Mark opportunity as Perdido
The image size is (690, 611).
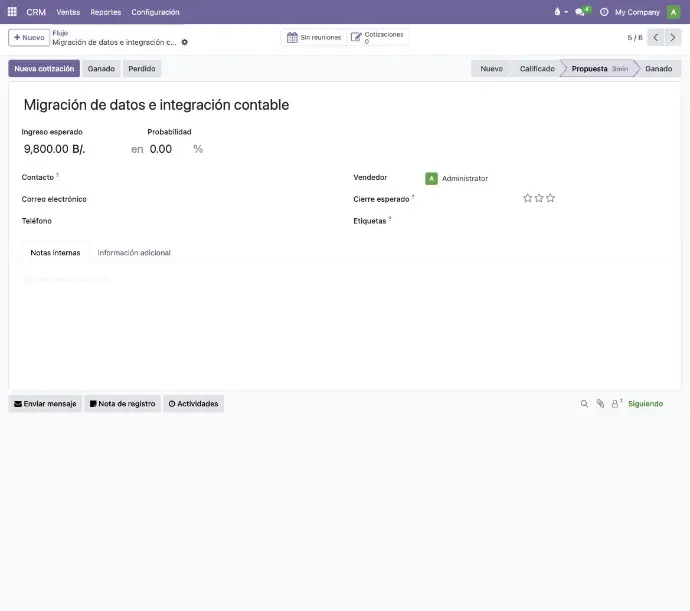(142, 69)
